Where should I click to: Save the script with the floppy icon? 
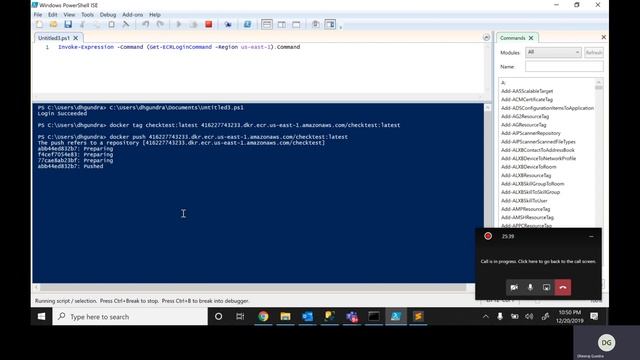pyautogui.click(x=68, y=24)
